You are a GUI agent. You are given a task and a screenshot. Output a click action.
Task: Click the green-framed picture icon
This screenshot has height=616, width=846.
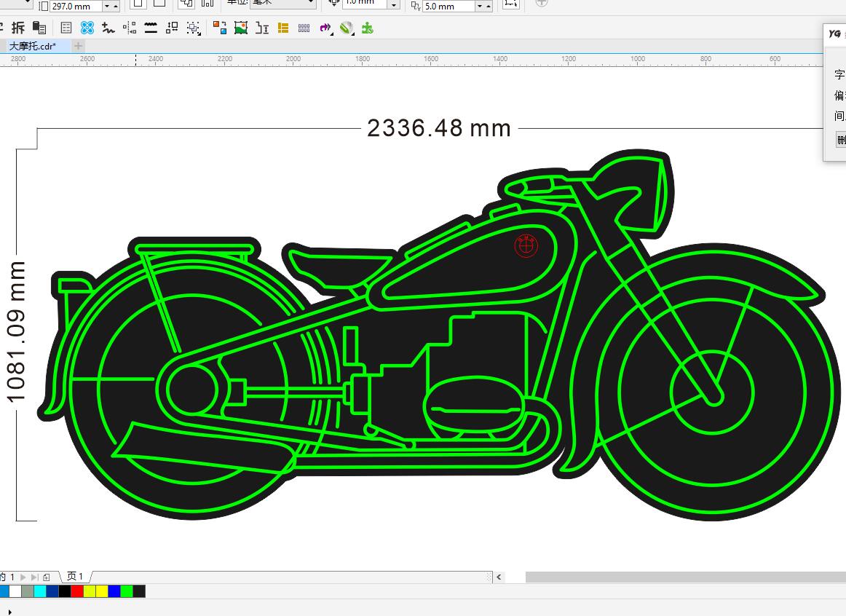click(x=241, y=28)
